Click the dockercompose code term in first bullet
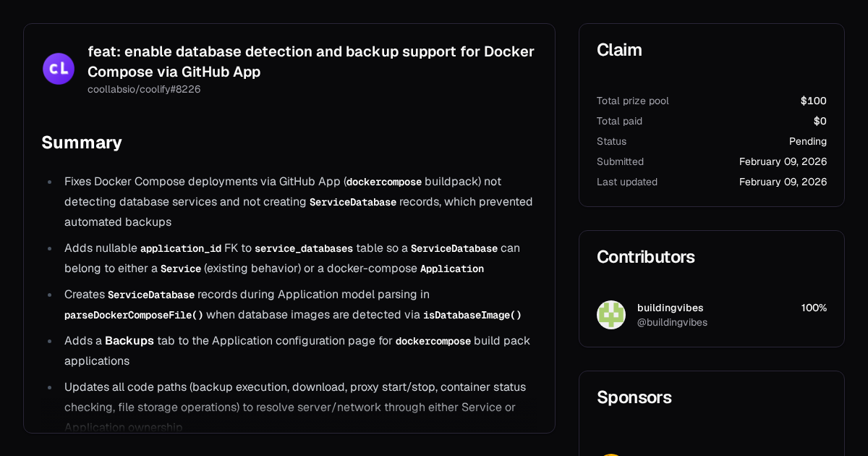Image resolution: width=868 pixels, height=456 pixels. tap(384, 182)
